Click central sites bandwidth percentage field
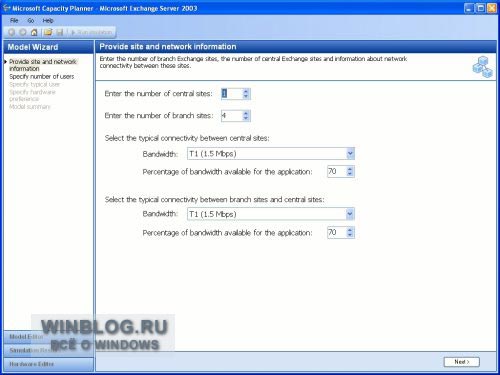The height and width of the screenshot is (375, 500). [x=337, y=171]
